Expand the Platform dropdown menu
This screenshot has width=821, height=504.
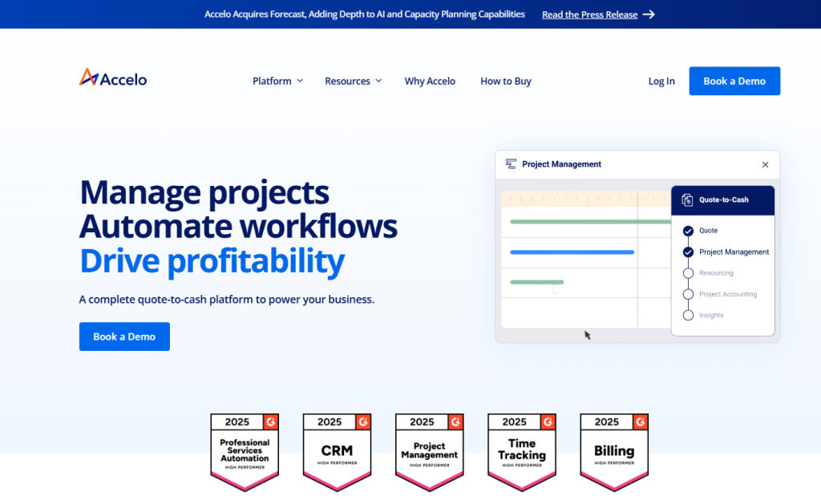(x=277, y=81)
